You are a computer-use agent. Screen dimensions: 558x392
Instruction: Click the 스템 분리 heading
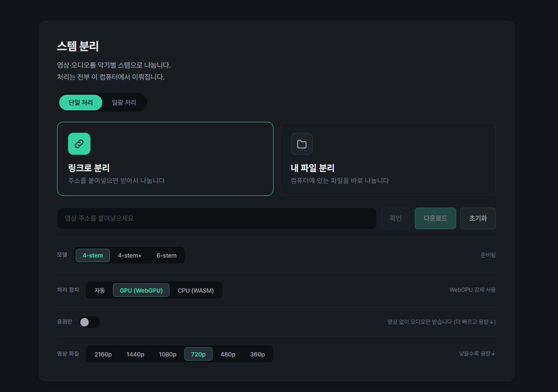point(78,46)
